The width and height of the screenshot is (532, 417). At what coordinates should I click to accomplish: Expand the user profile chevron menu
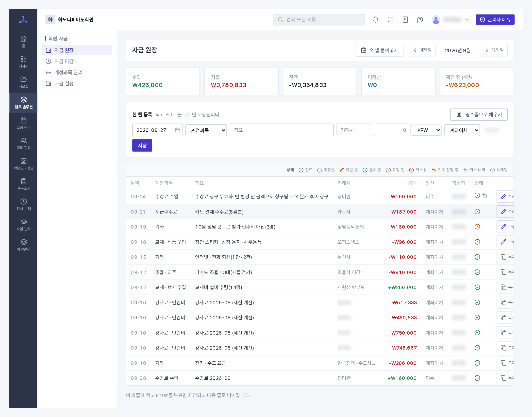click(x=466, y=20)
